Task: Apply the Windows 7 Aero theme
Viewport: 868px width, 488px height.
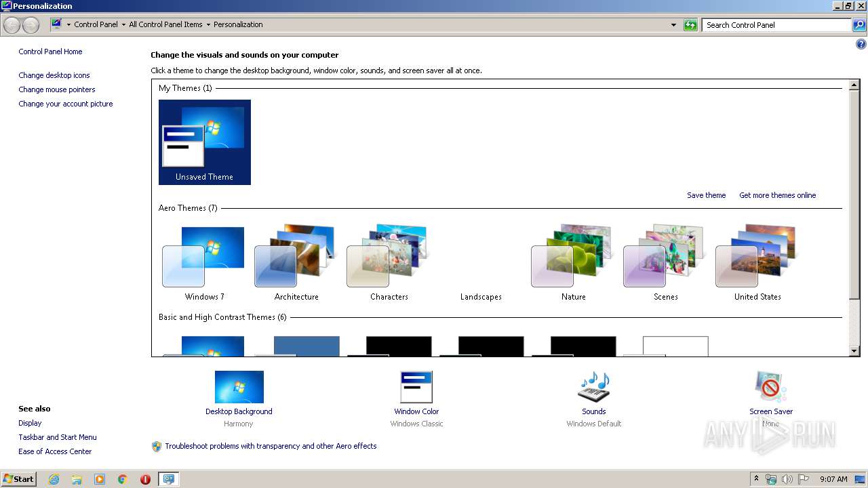Action: (x=205, y=264)
